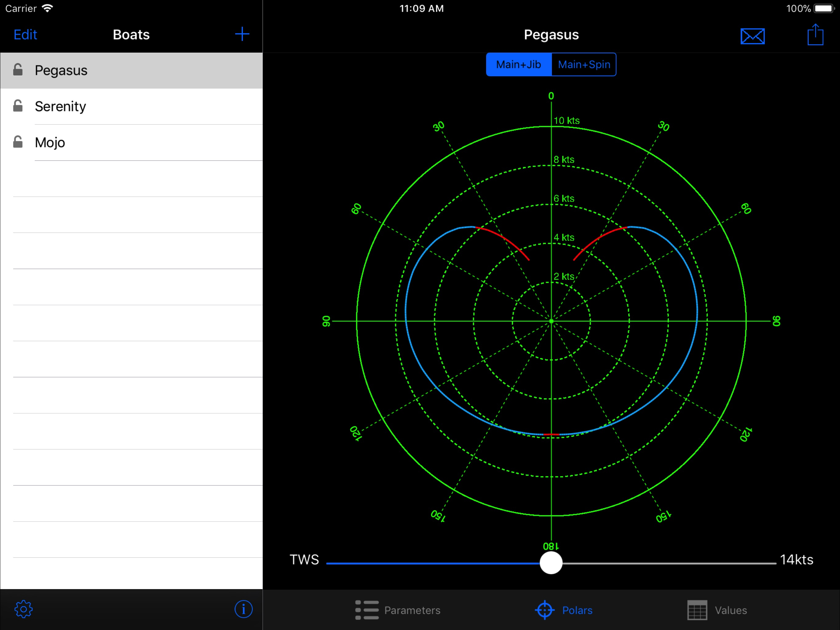Open settings gear icon
The height and width of the screenshot is (630, 840).
coord(24,609)
